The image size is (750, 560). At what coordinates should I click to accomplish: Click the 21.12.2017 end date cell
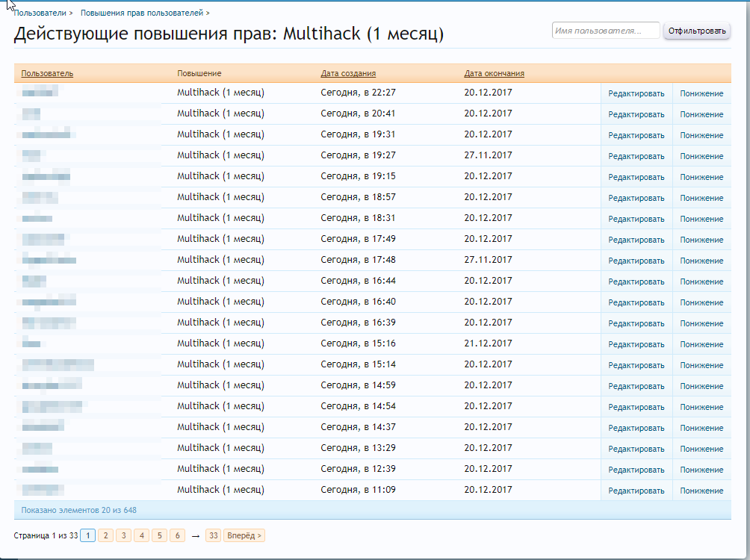(x=488, y=343)
